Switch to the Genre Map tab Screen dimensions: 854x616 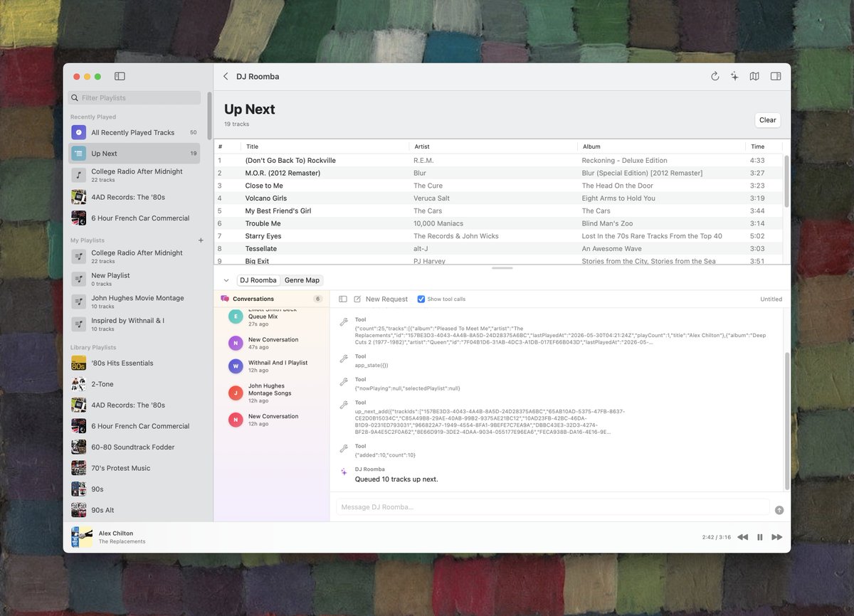[x=302, y=280]
